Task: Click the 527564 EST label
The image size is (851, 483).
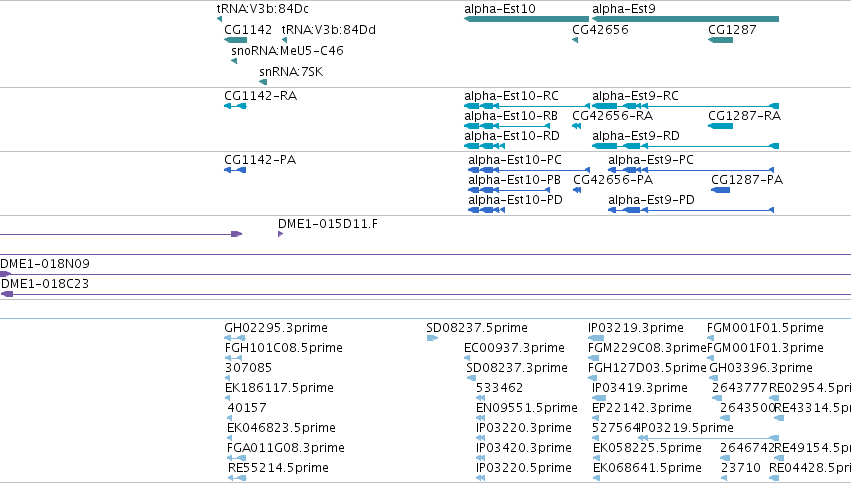Action: [x=615, y=428]
